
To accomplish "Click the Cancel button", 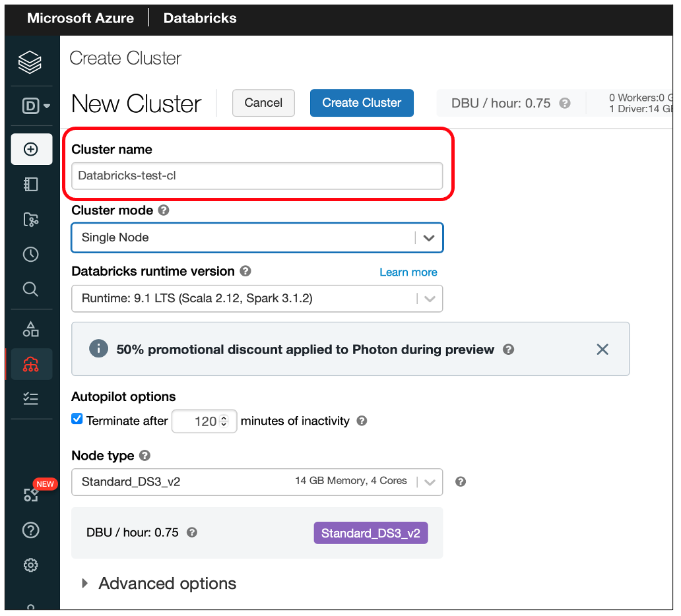I will click(263, 103).
